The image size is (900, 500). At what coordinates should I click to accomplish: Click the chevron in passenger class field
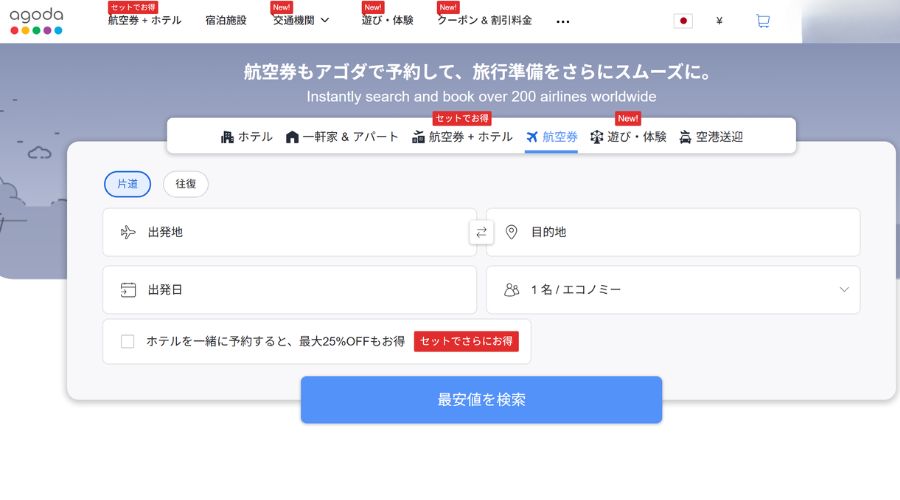pos(844,290)
